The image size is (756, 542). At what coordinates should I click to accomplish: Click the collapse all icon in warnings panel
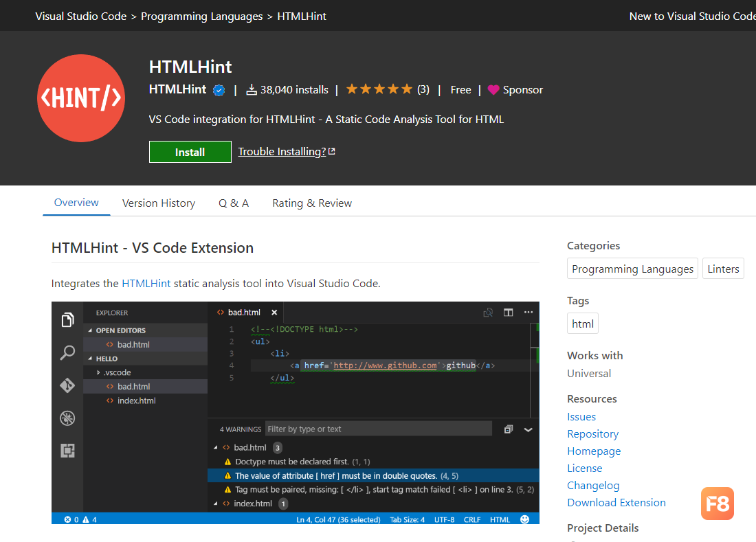508,429
